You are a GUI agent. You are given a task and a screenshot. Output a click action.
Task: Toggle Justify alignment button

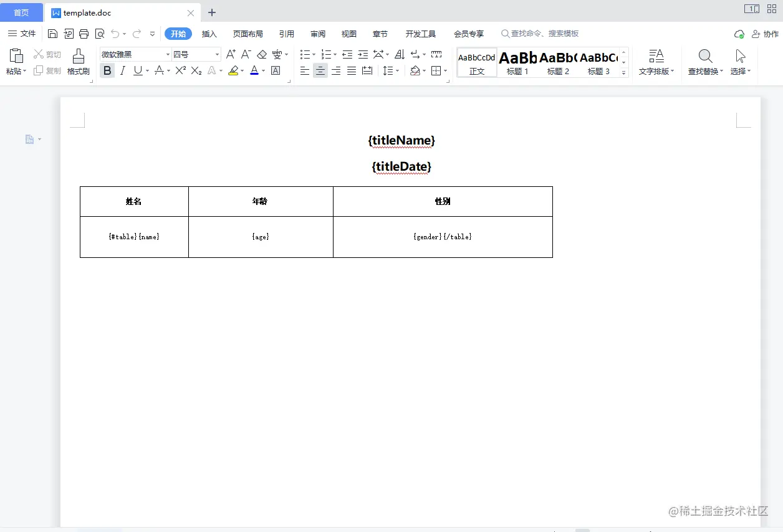pos(352,71)
